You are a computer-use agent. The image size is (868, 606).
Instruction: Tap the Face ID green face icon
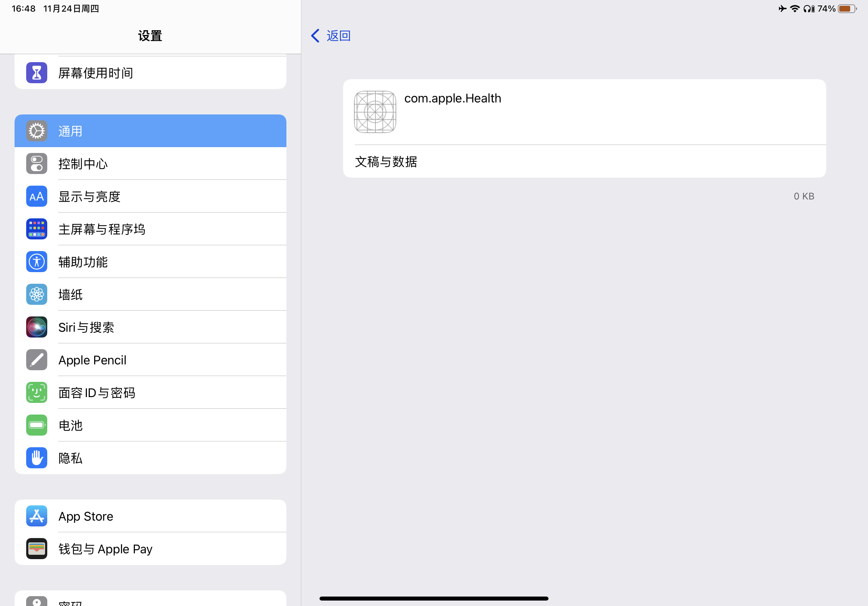tap(37, 392)
